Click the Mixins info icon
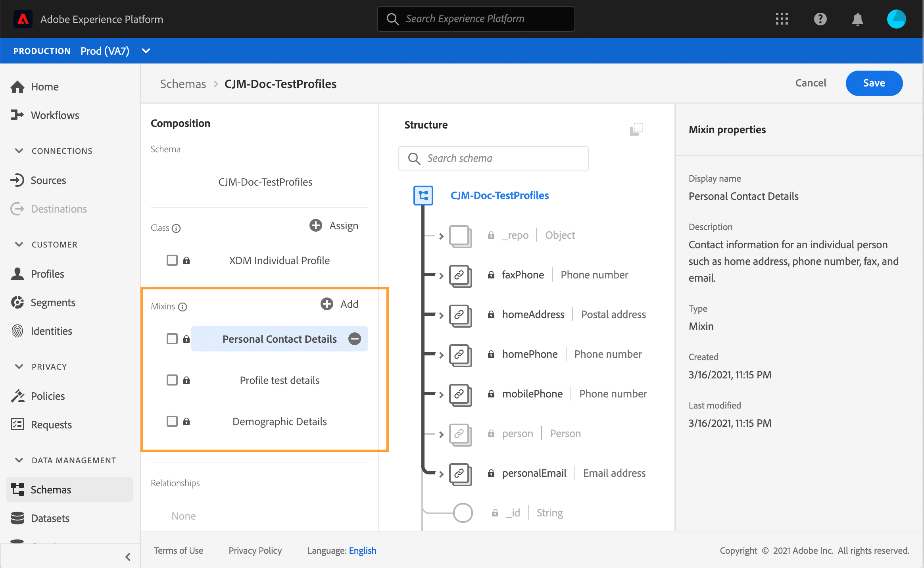Image resolution: width=924 pixels, height=568 pixels. coord(182,307)
